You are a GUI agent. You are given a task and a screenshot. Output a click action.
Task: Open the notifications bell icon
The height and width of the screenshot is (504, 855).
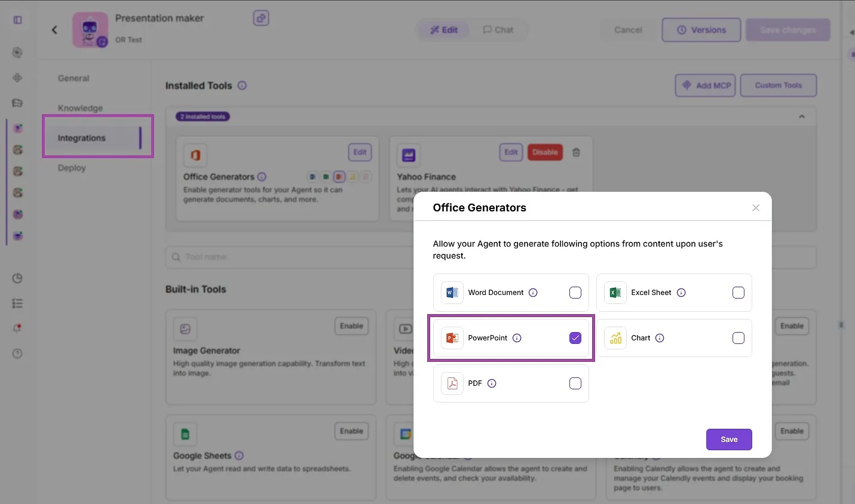click(x=17, y=328)
